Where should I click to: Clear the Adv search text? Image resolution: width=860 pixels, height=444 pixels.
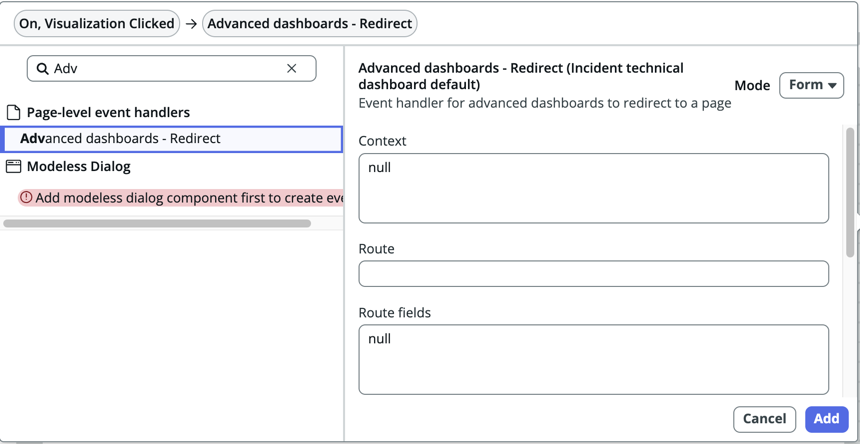[292, 69]
